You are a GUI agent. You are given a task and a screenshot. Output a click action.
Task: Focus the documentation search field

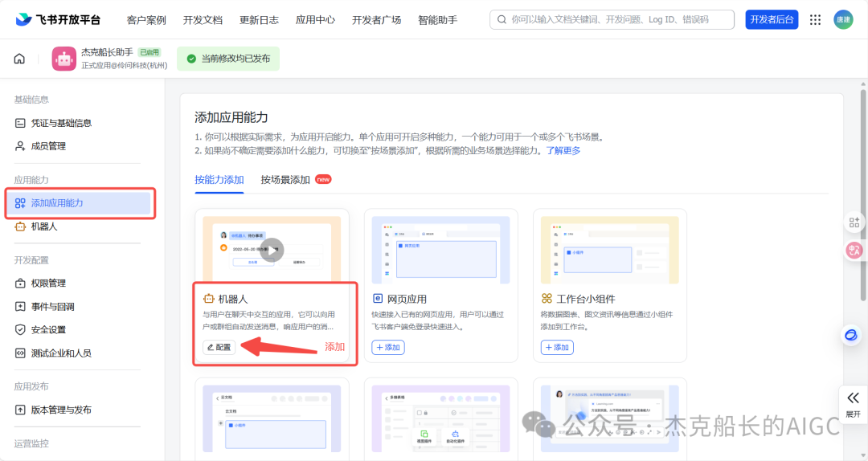click(x=612, y=19)
